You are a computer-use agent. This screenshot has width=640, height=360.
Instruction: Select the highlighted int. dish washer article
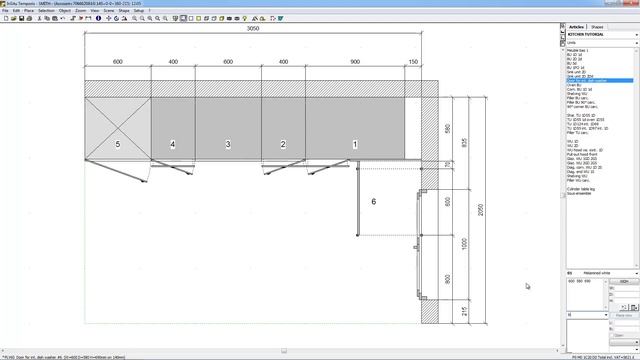[600, 80]
